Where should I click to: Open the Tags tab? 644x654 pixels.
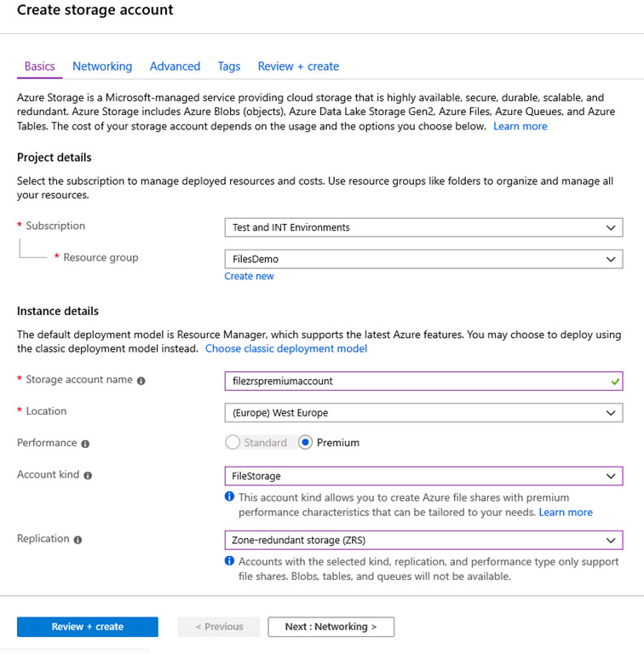pyautogui.click(x=228, y=66)
